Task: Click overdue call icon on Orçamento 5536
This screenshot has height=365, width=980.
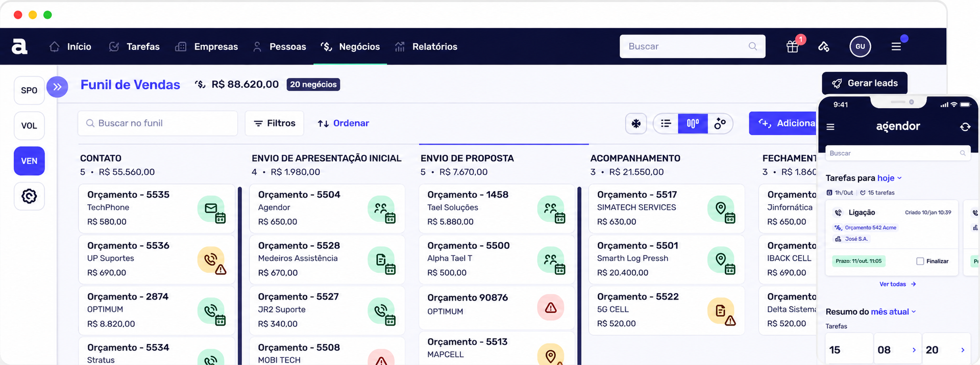Action: coord(211,259)
